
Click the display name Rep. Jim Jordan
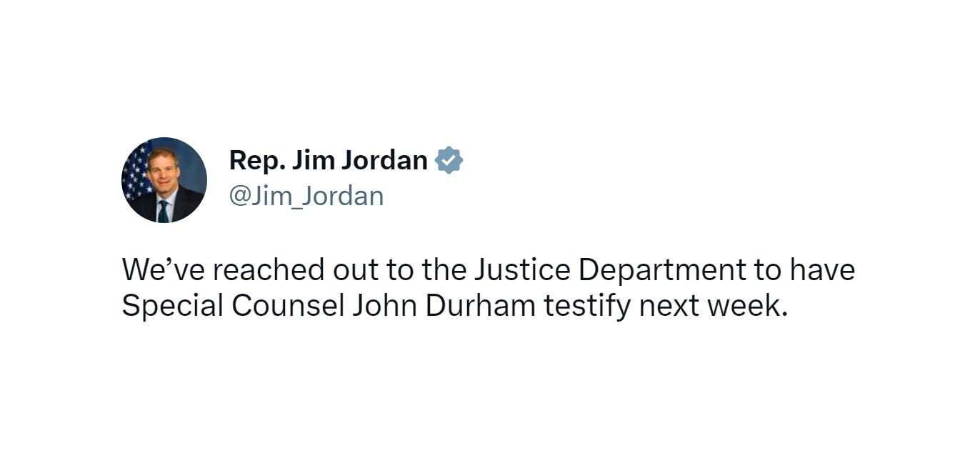point(328,160)
